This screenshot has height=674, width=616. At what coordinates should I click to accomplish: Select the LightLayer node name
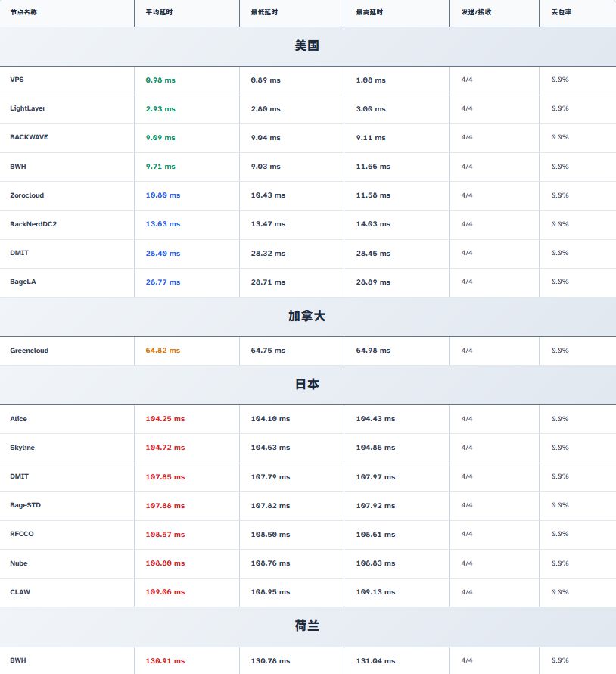point(28,108)
